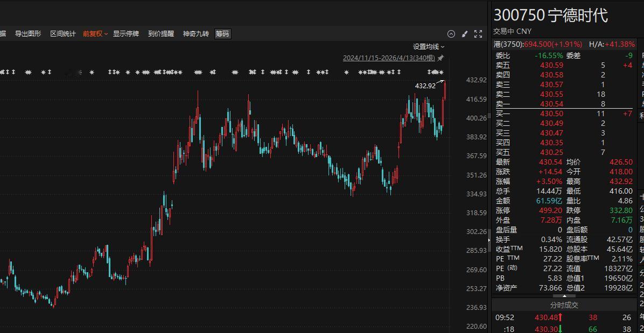Click the 416.59 price axis label
Viewport: 644px width, 333px height.
477,99
